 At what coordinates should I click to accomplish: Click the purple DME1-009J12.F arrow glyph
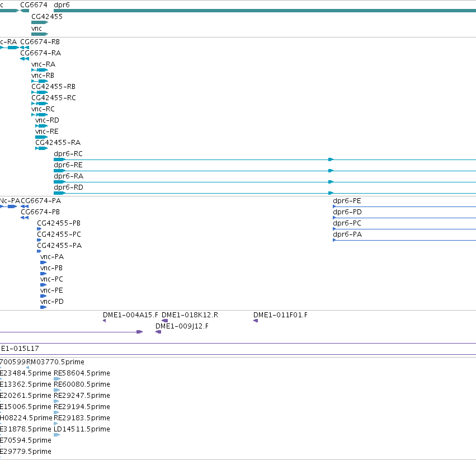(158, 332)
